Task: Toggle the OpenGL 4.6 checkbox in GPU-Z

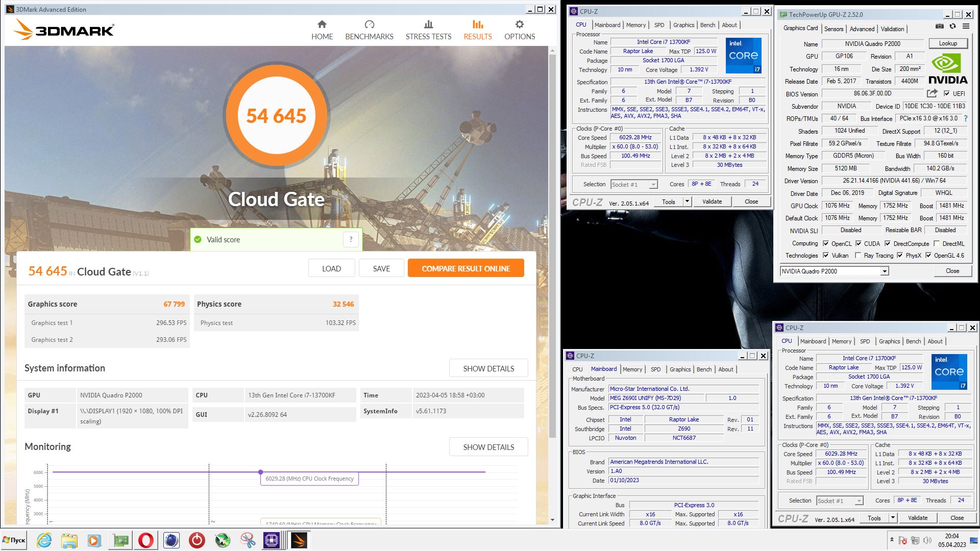Action: 928,255
